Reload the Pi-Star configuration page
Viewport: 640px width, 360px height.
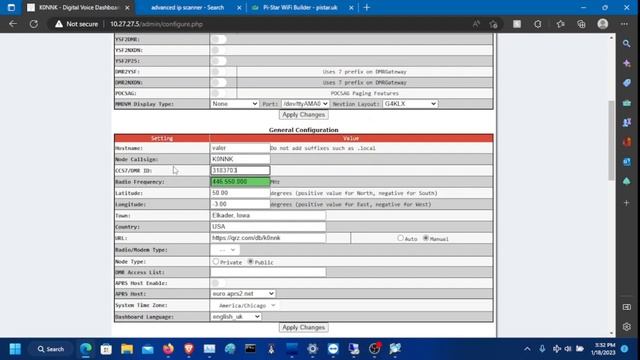33,24
